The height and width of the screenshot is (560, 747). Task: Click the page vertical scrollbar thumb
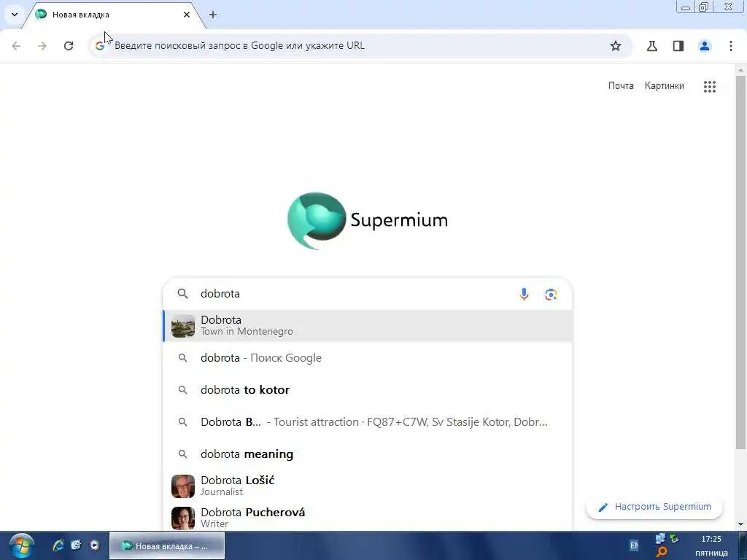740,262
